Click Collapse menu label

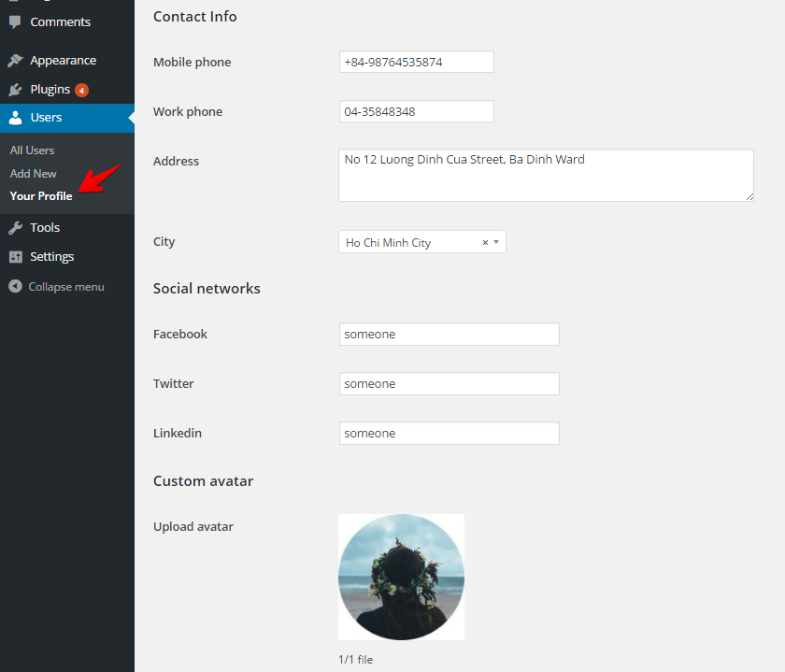coord(66,287)
